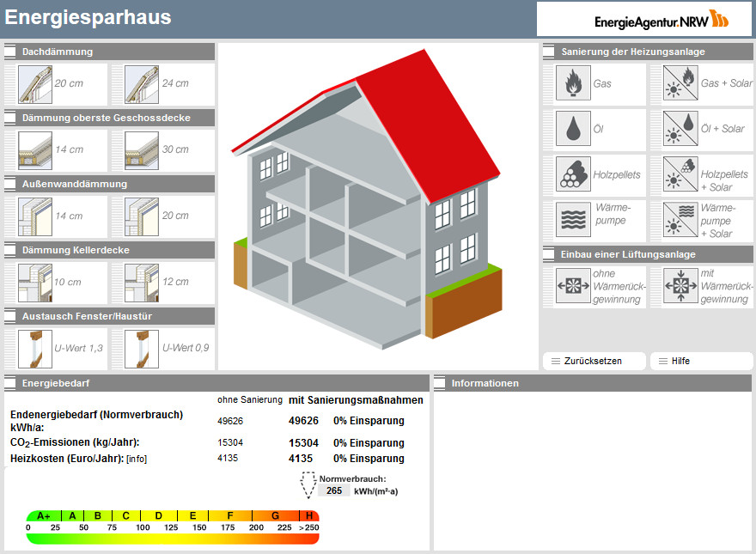Toggle the Einbau einer Lüftungsanlage checkbox
Image resolution: width=756 pixels, height=554 pixels.
(x=549, y=254)
